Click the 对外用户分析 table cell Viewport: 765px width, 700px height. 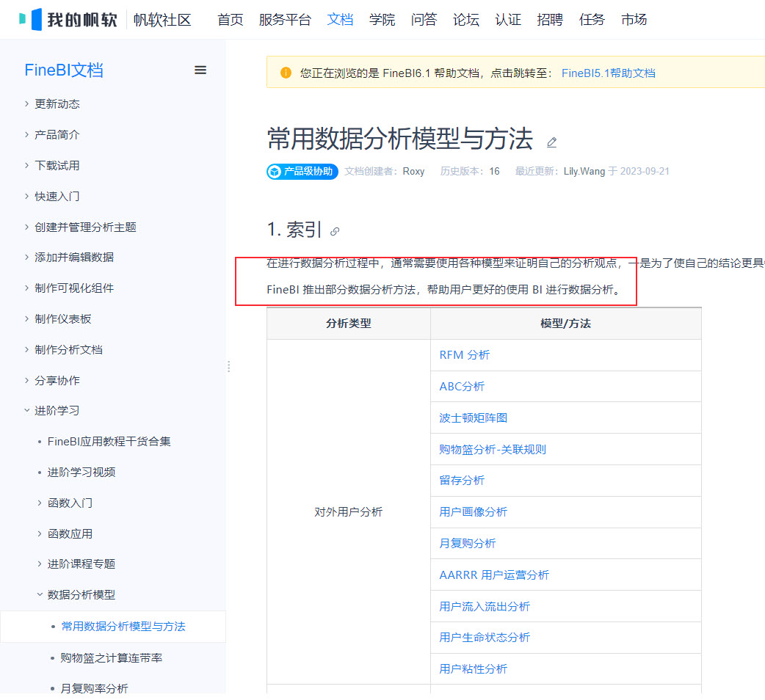pos(348,512)
